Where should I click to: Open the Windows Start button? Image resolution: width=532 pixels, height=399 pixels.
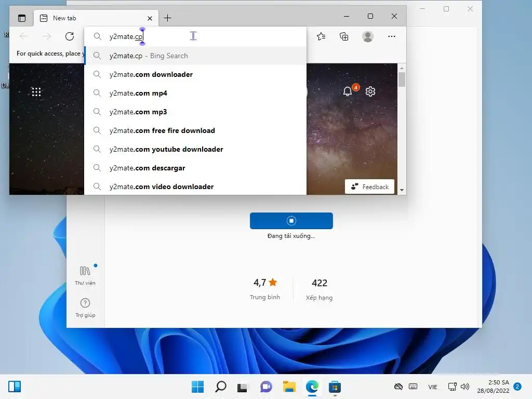(198, 387)
